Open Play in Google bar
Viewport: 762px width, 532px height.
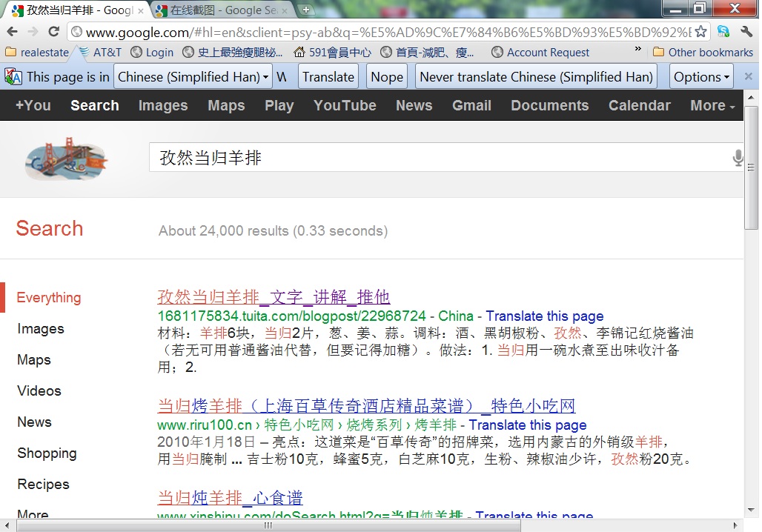click(279, 105)
